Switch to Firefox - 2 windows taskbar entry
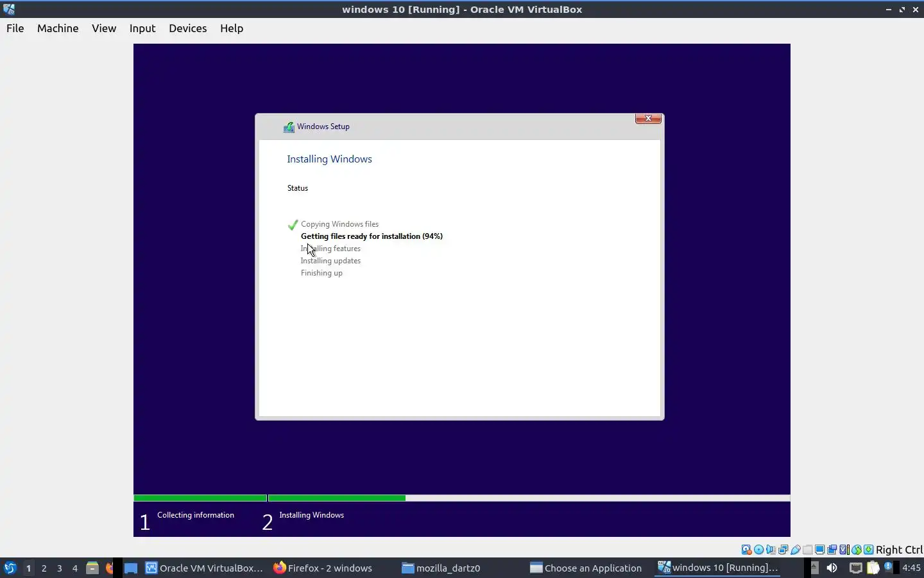This screenshot has width=924, height=578. [x=323, y=568]
